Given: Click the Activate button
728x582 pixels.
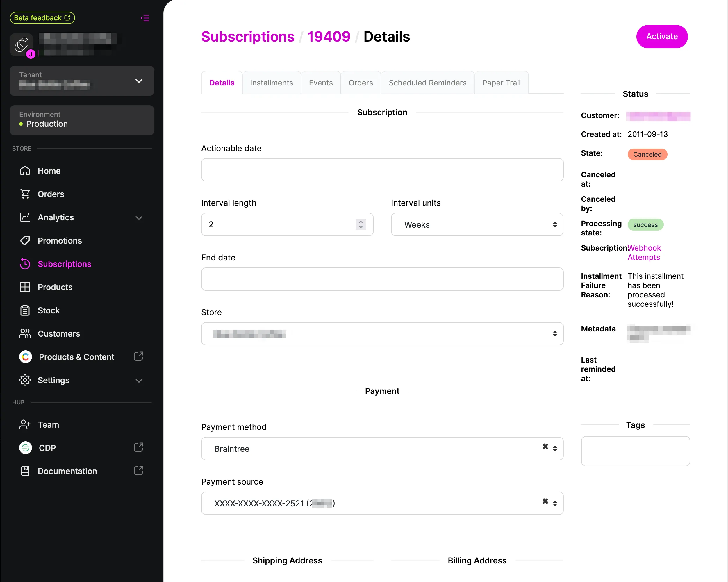Looking at the screenshot, I should [x=662, y=36].
